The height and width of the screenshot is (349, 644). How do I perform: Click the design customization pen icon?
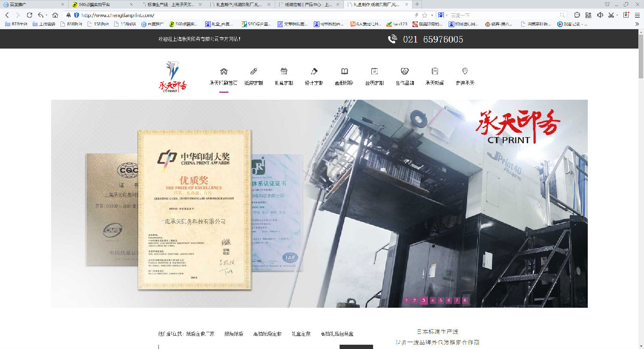click(x=314, y=71)
